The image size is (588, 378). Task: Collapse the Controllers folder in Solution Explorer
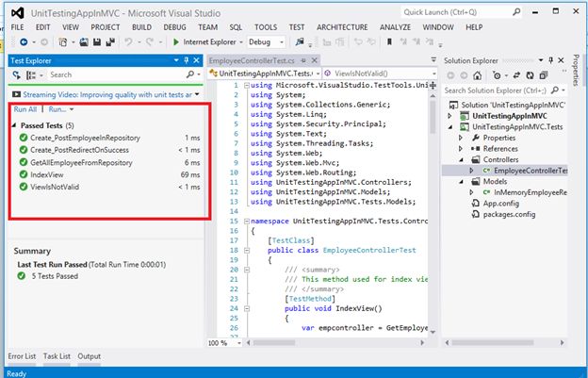[x=460, y=159]
